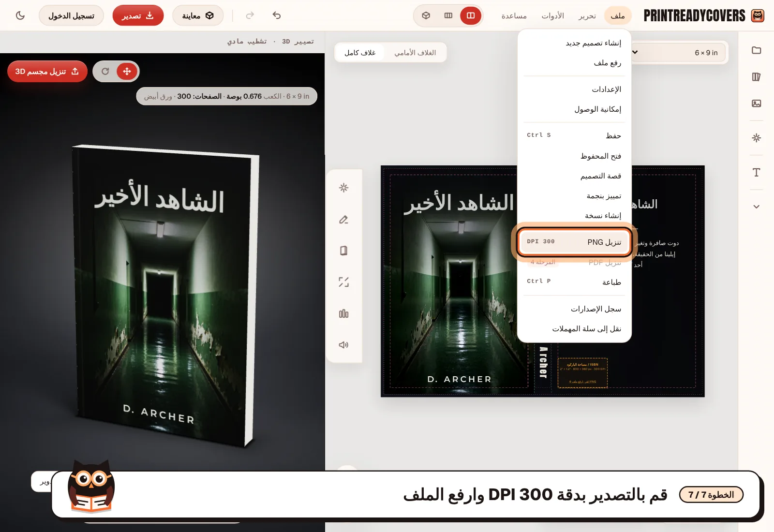Open the library books icon in the right sidebar
The image size is (774, 532).
point(757,77)
